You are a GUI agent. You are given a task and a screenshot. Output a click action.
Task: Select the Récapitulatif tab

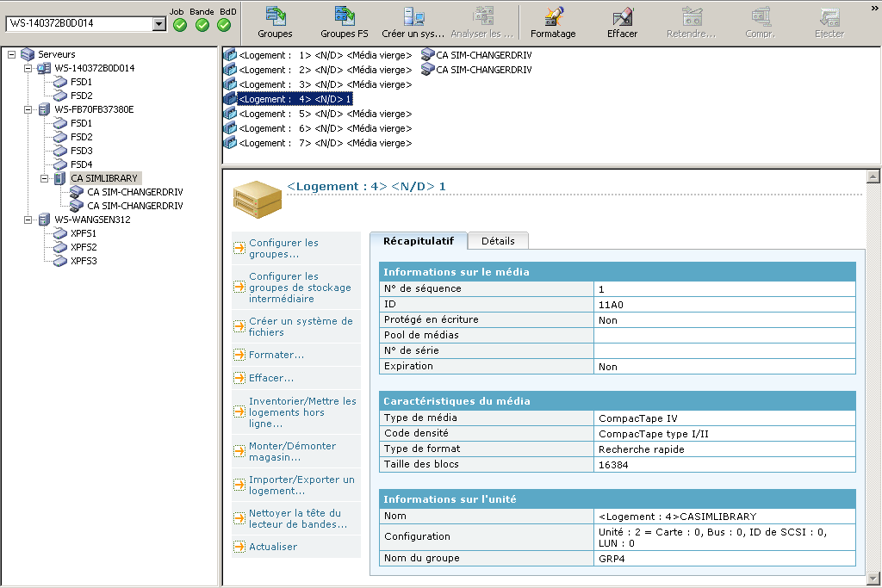pos(418,241)
